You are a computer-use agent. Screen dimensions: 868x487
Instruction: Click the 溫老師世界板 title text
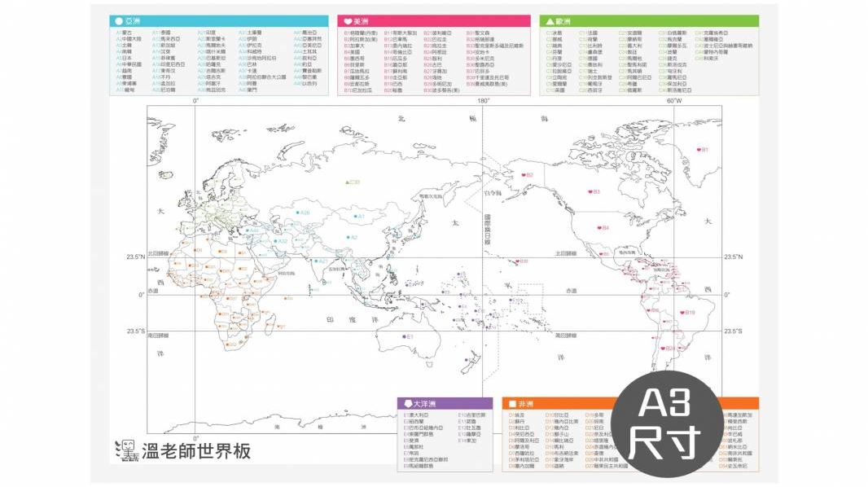coord(196,450)
